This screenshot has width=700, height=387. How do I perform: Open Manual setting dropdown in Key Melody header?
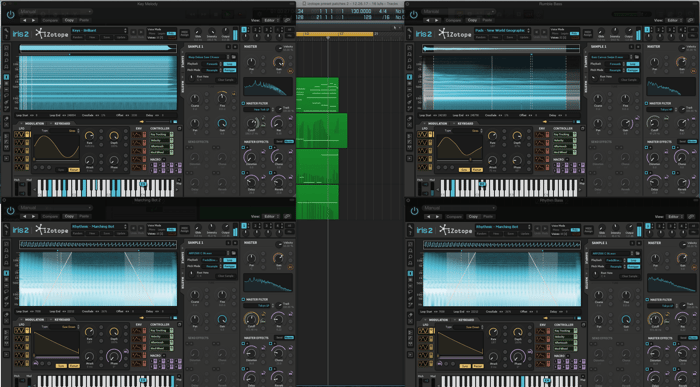pos(56,11)
